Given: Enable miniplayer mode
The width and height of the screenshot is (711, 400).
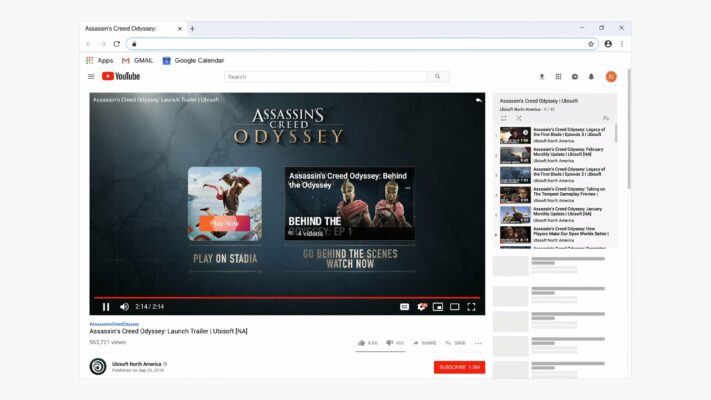Looking at the screenshot, I should (438, 307).
